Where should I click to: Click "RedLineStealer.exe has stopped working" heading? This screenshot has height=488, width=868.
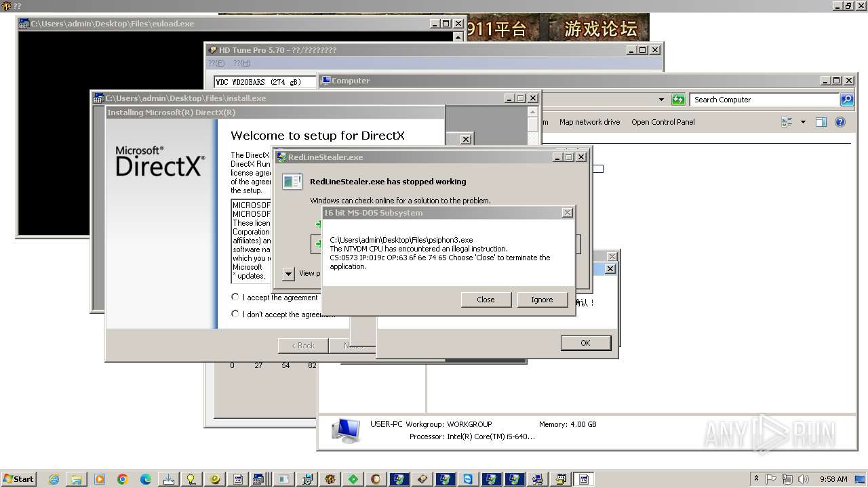point(388,182)
